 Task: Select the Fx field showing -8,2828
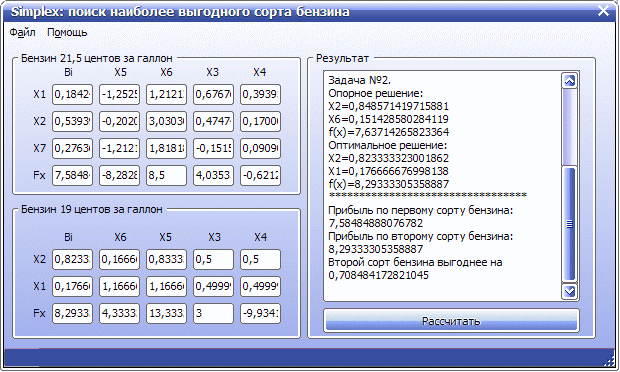coord(119,175)
